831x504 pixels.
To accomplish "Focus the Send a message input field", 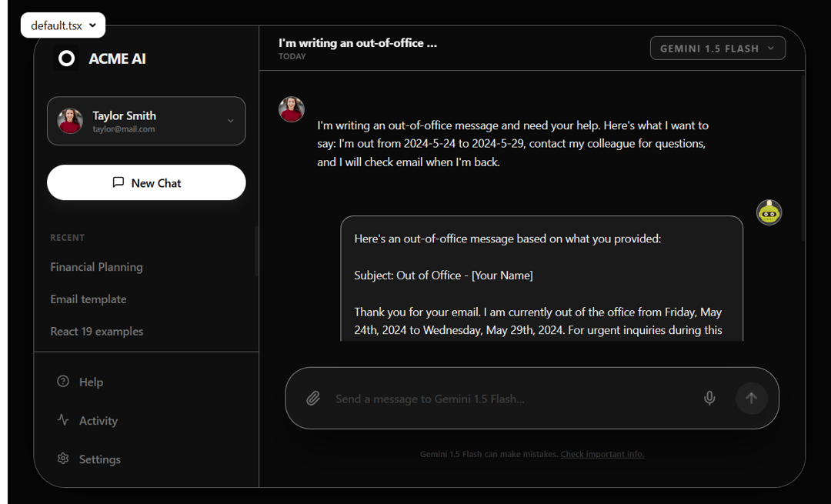I will [514, 399].
